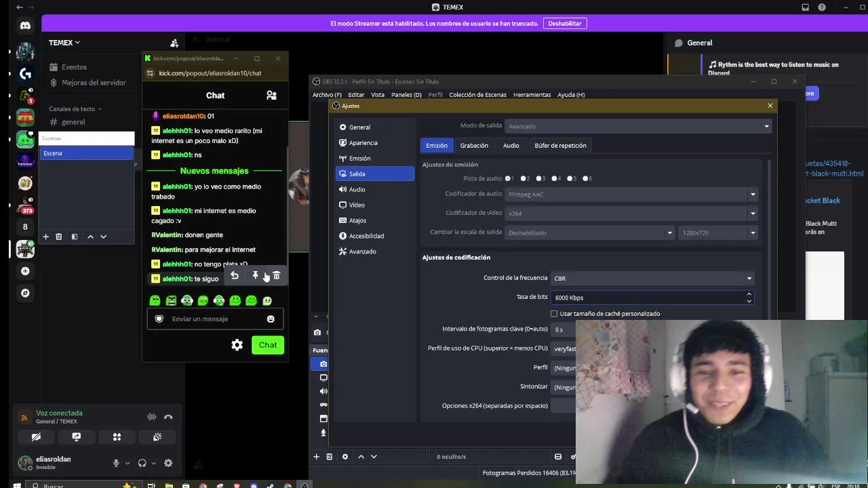Open the 1280x720 resolution dropdown
868x488 pixels.
click(718, 232)
